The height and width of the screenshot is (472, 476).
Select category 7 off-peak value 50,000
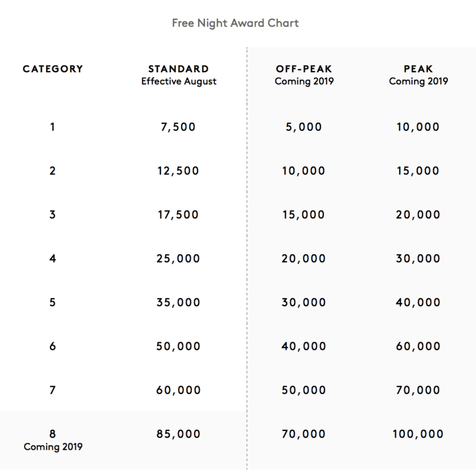point(304,390)
